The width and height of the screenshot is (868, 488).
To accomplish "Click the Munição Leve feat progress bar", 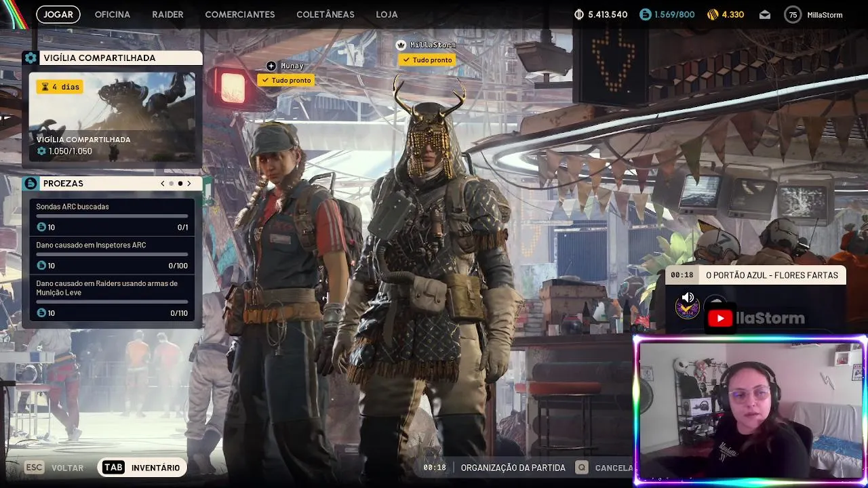I will pyautogui.click(x=112, y=302).
